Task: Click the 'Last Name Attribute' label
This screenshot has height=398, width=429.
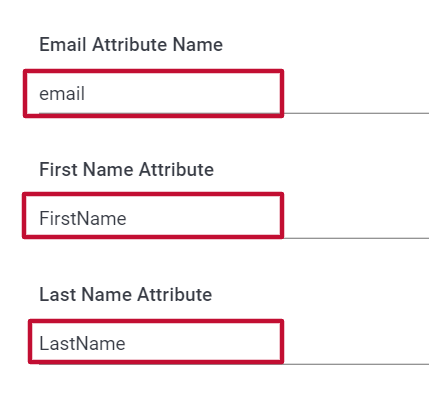Action: 126,294
